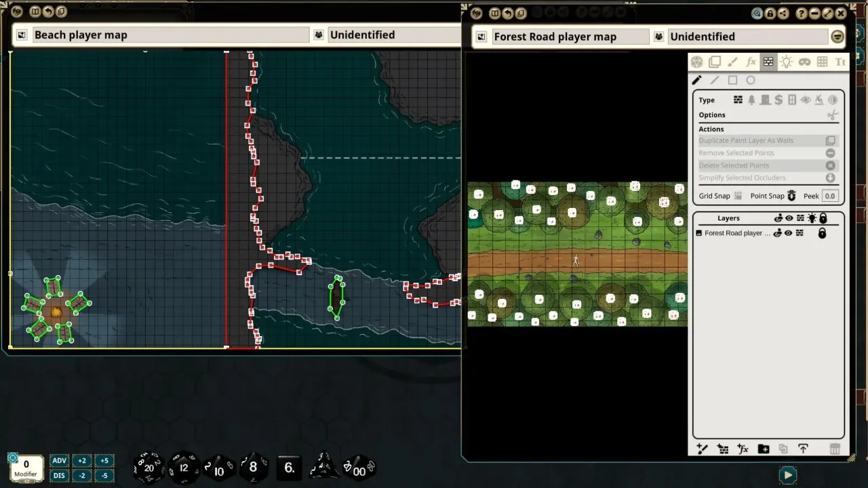Add a new layer folder

[764, 449]
